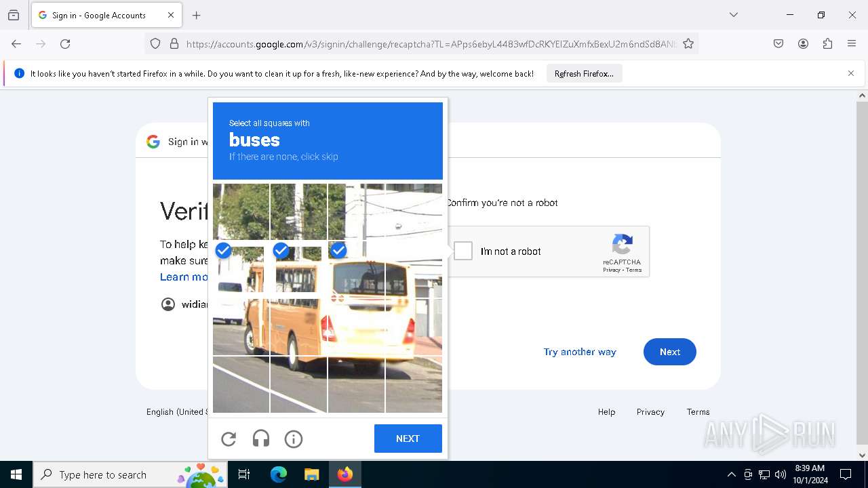Dismiss the Firefox refresh notification

click(x=851, y=73)
